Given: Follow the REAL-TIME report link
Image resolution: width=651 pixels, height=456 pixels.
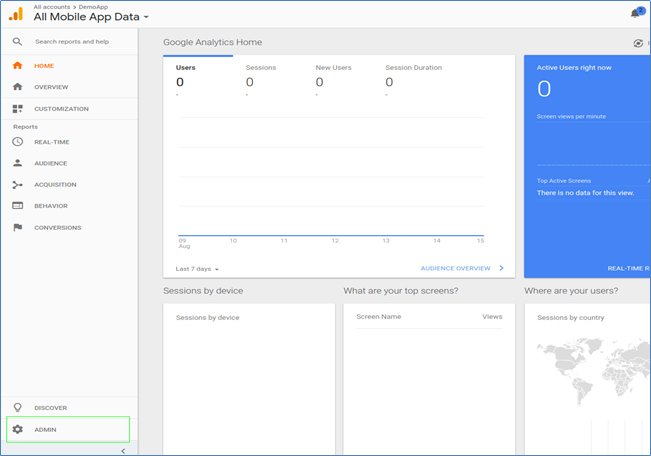Looking at the screenshot, I should click(629, 268).
